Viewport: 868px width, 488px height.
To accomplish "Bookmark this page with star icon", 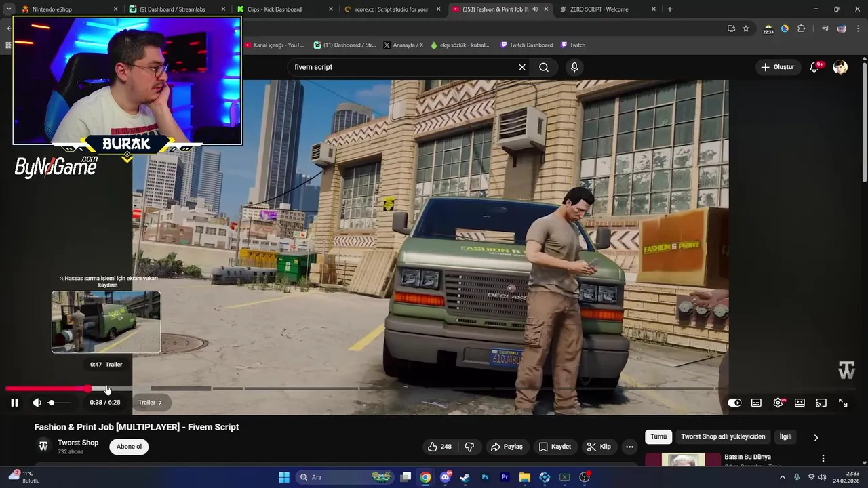I will tap(746, 28).
